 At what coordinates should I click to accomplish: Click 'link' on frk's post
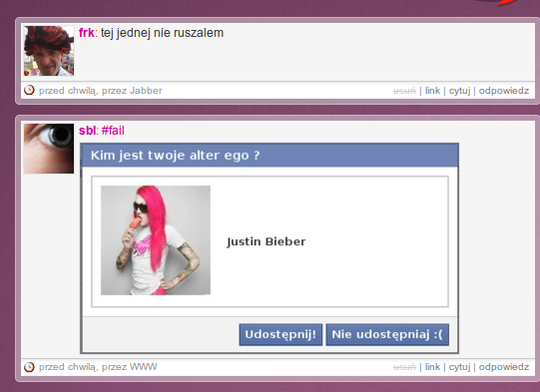point(432,91)
